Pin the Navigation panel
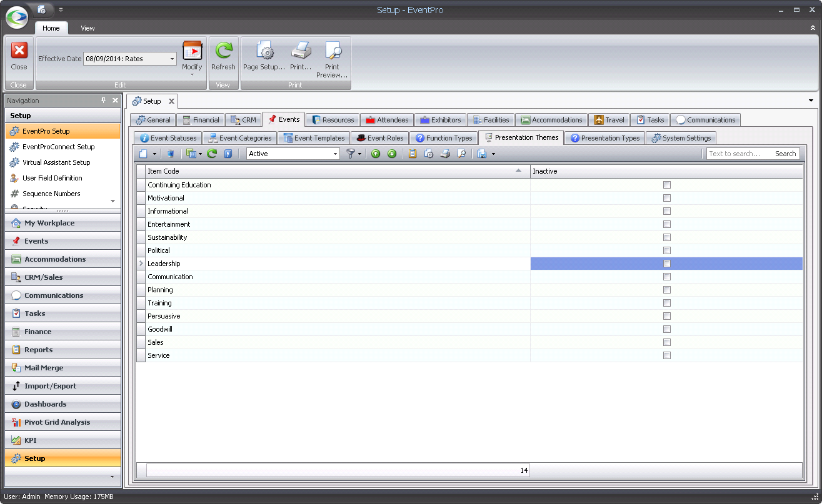 [x=104, y=101]
